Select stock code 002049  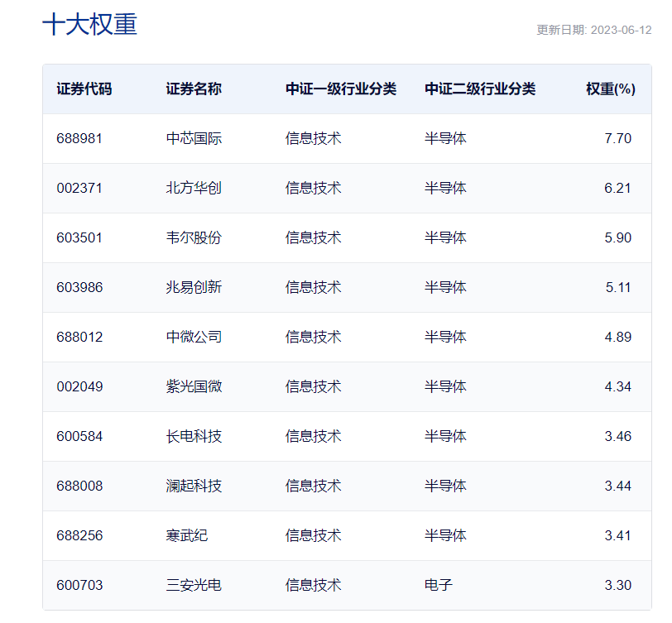79,386
